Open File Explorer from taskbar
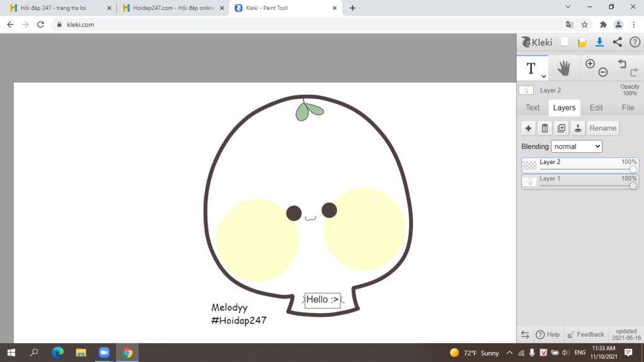Viewport: 644px width, 362px height. pyautogui.click(x=81, y=353)
